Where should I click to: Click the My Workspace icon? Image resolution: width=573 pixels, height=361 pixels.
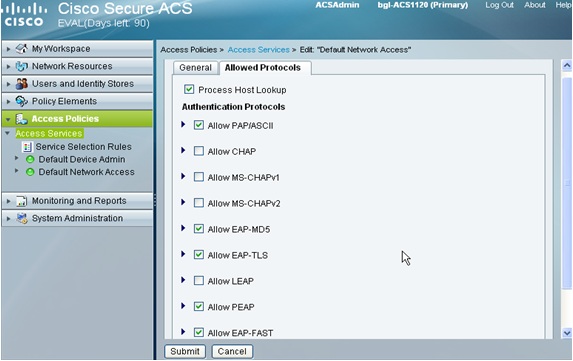pos(22,49)
